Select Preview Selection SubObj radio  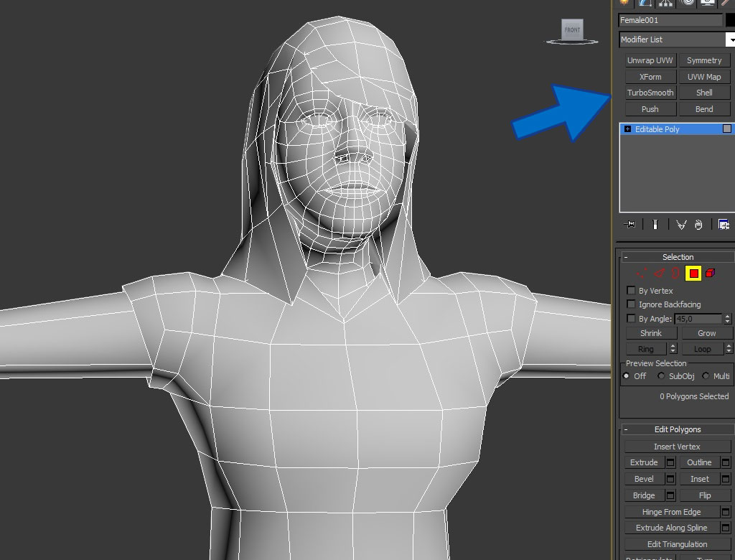661,375
